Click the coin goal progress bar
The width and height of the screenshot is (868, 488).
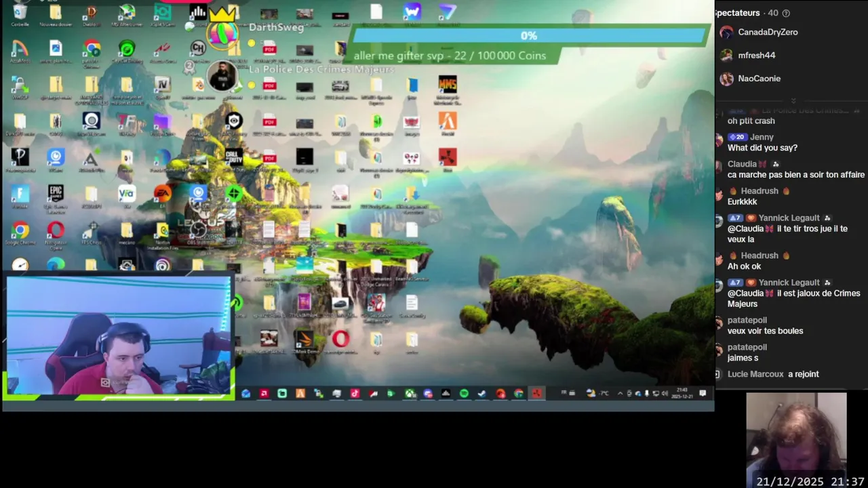click(529, 35)
